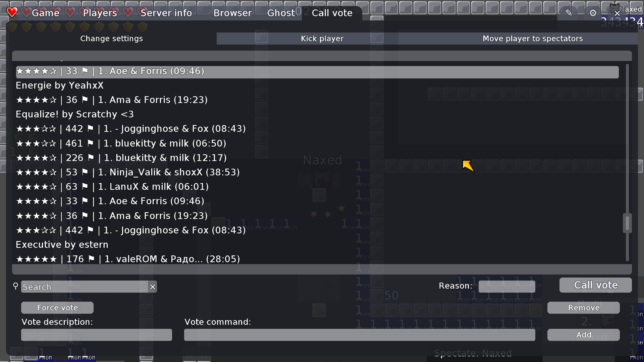Click the map list scrollbar handle
Viewport: 644px width, 362px height.
point(628,223)
